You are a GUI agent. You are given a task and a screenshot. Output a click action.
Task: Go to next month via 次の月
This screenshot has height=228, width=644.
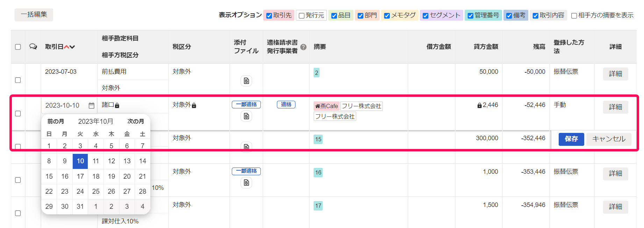point(136,121)
